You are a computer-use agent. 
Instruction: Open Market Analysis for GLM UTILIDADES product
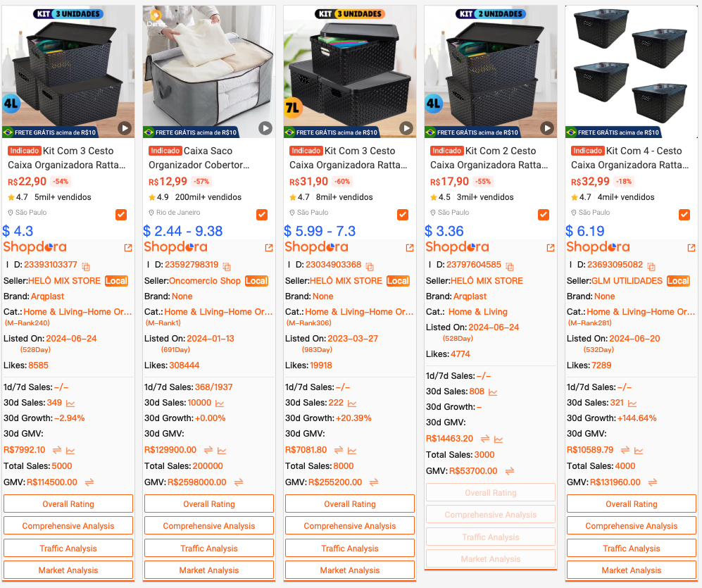(x=632, y=570)
